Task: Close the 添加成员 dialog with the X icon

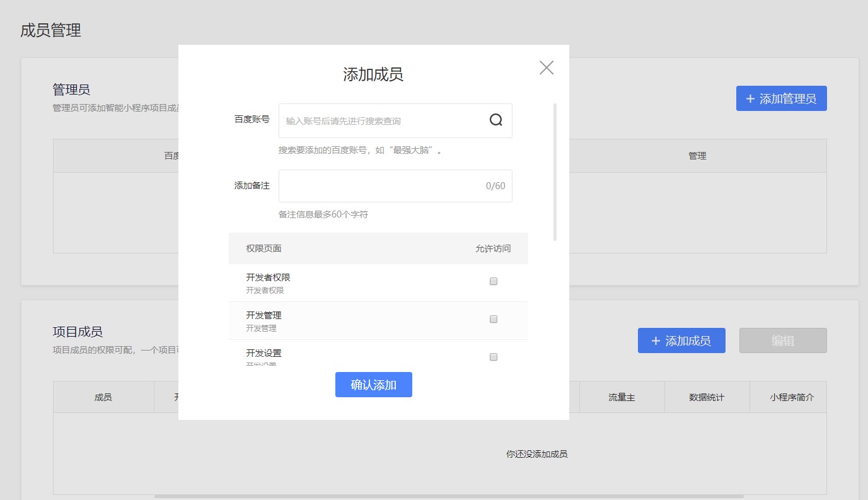Action: [x=547, y=67]
